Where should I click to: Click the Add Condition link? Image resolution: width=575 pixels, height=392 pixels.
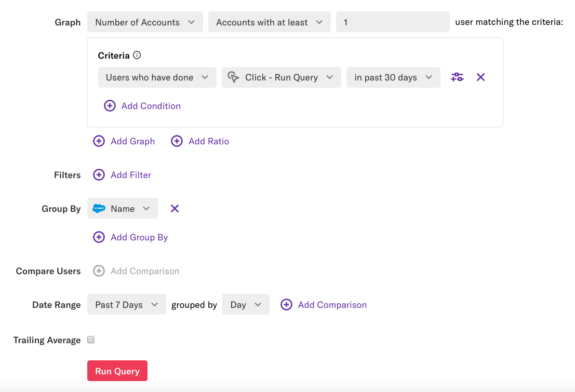point(151,105)
